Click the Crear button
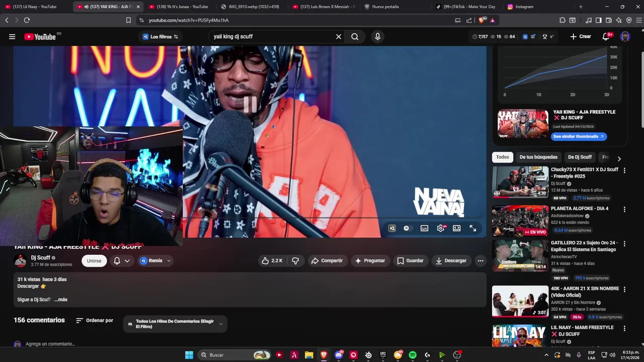Viewport: 644px width, 362px height. (x=581, y=37)
